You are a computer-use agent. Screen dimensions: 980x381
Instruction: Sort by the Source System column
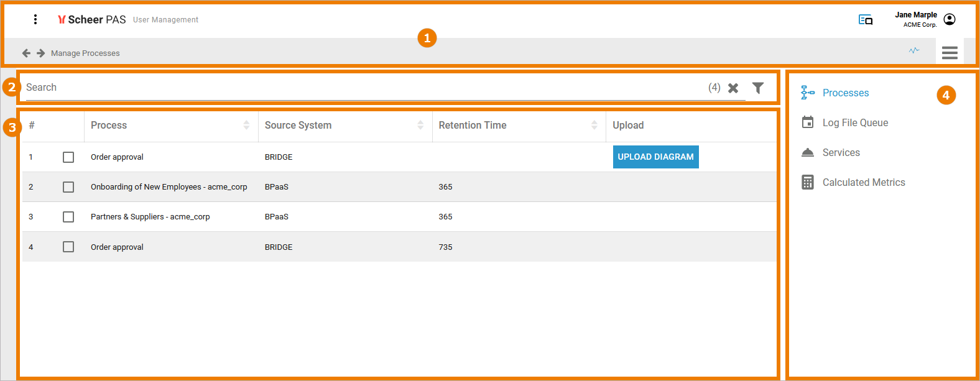(x=420, y=125)
